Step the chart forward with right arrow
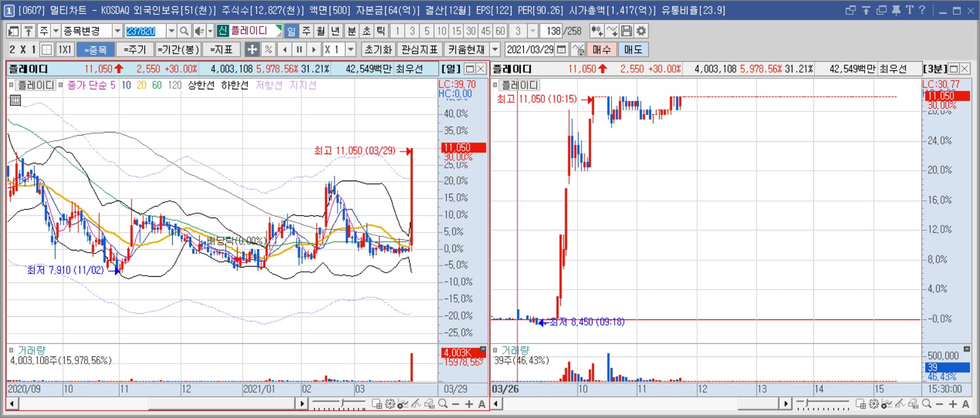This screenshot has width=980, height=418. point(314,49)
